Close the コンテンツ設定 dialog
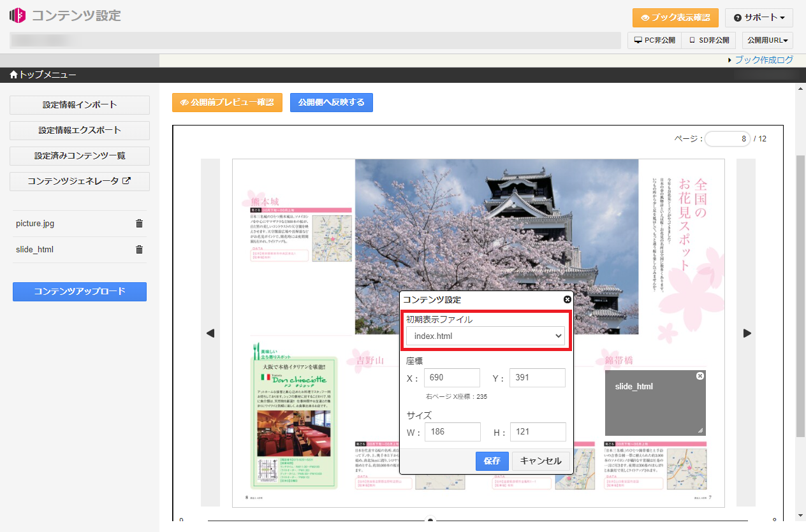Image resolution: width=806 pixels, height=532 pixels. (568, 299)
